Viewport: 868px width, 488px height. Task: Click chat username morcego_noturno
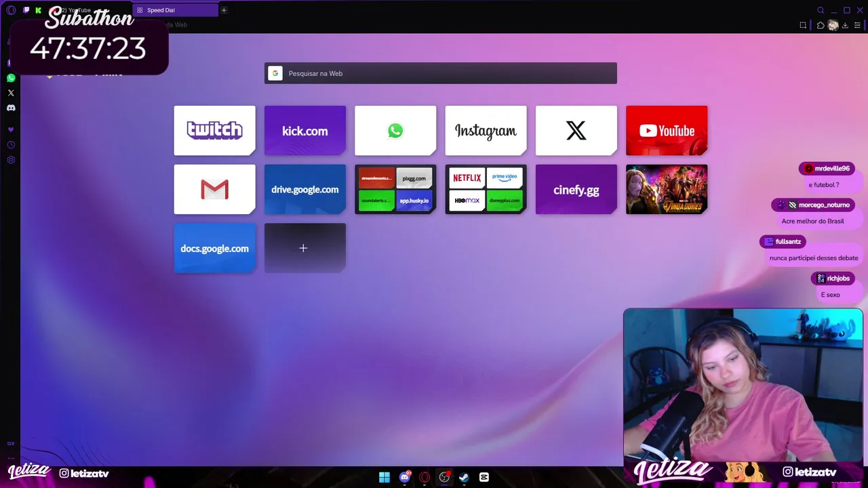point(824,205)
